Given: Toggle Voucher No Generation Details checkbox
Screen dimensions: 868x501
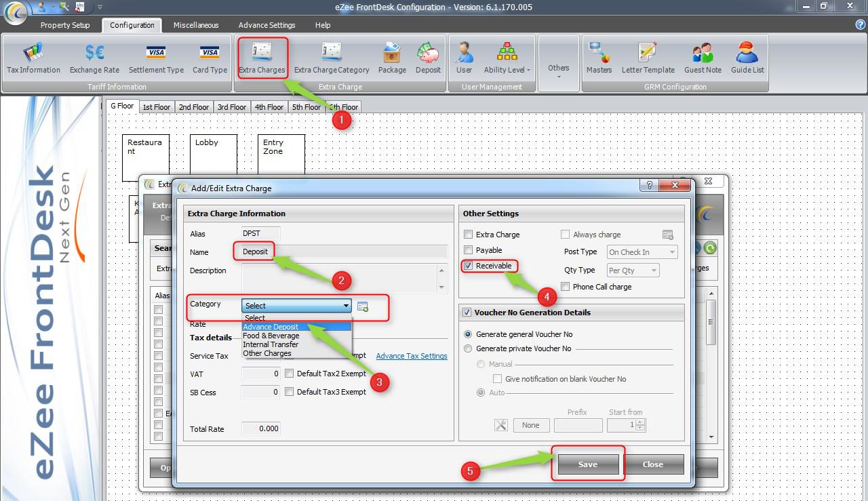Looking at the screenshot, I should click(x=467, y=313).
